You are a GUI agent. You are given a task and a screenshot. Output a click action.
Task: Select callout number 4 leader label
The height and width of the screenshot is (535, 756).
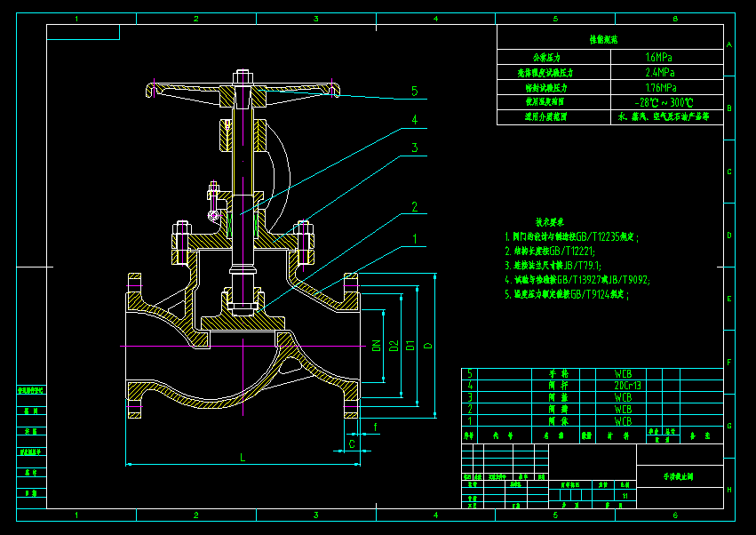[414, 120]
